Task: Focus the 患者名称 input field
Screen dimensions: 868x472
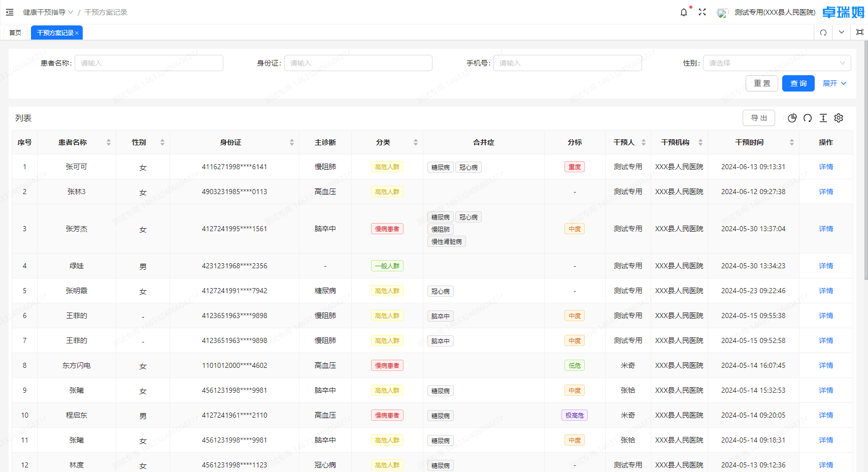Action: (x=149, y=63)
